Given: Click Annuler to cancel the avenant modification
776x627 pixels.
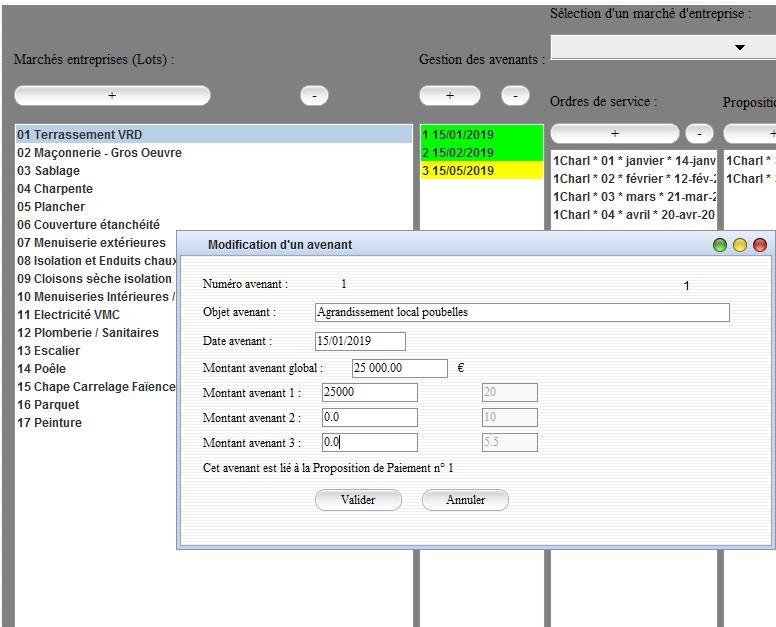Looking at the screenshot, I should (x=465, y=500).
